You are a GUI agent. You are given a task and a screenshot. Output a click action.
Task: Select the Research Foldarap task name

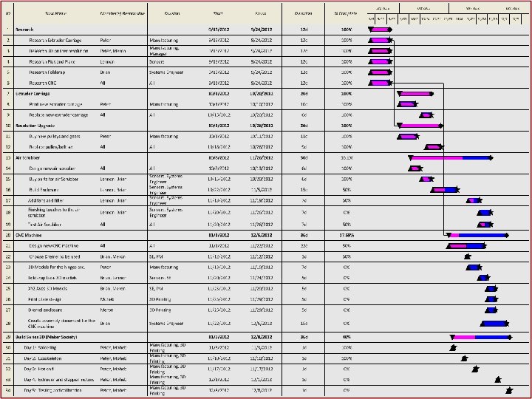[47, 72]
